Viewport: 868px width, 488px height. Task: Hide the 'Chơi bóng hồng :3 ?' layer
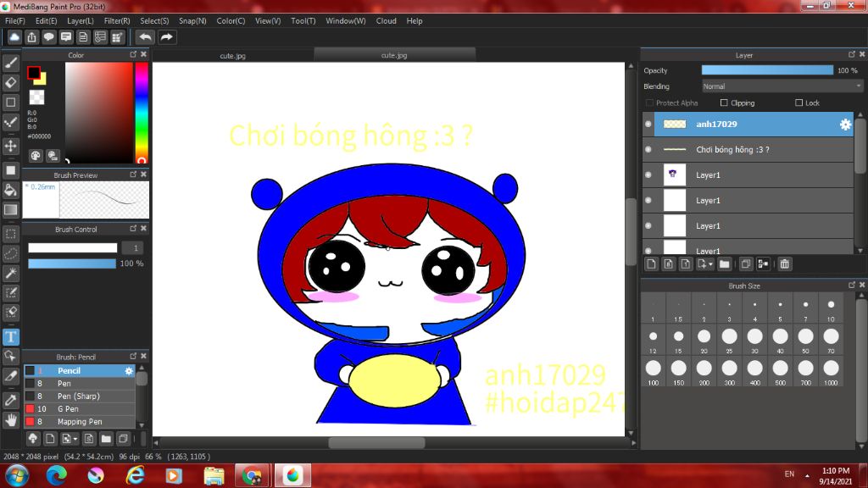click(x=648, y=150)
